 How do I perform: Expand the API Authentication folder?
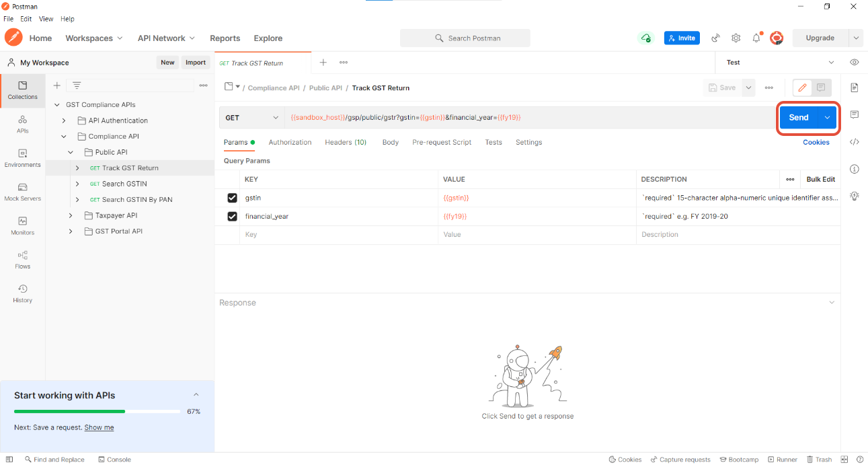click(x=64, y=120)
